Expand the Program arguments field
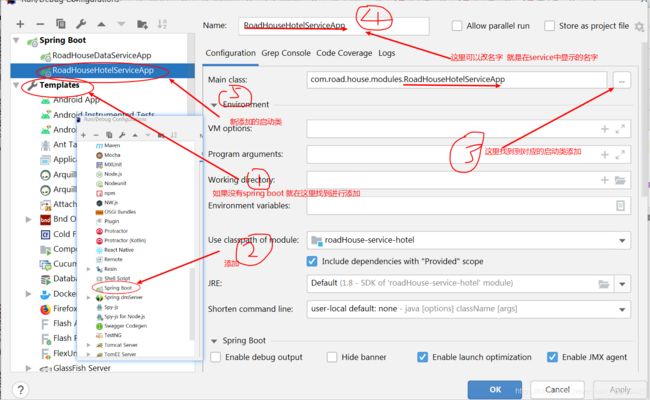This screenshot has height=400, width=650. [x=620, y=155]
